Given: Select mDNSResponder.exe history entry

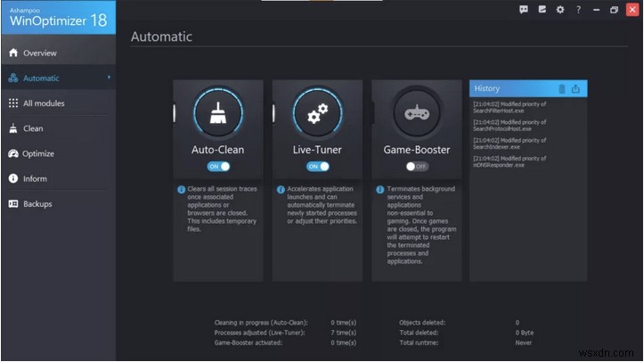Looking at the screenshot, I should [x=509, y=161].
